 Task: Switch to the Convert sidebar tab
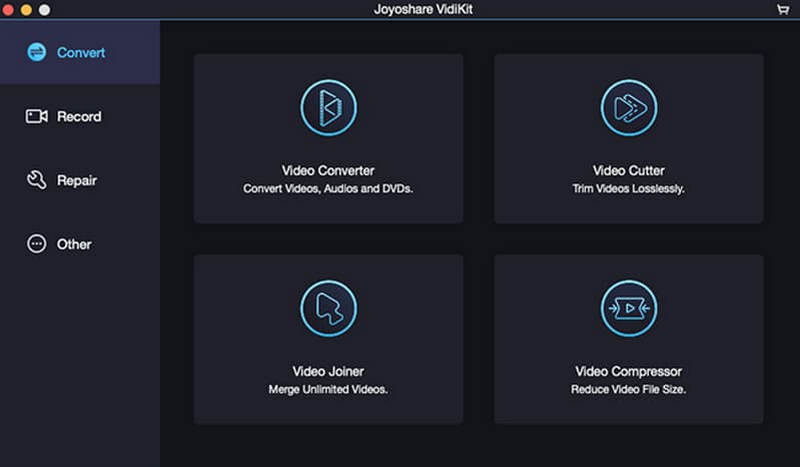pyautogui.click(x=81, y=52)
